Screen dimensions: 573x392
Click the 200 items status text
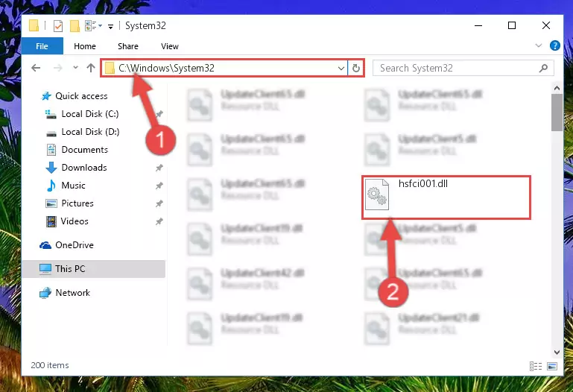(x=50, y=365)
